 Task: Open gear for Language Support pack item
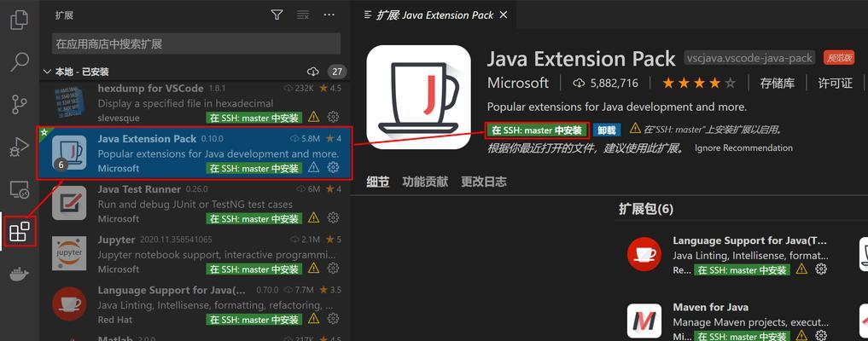click(x=821, y=269)
